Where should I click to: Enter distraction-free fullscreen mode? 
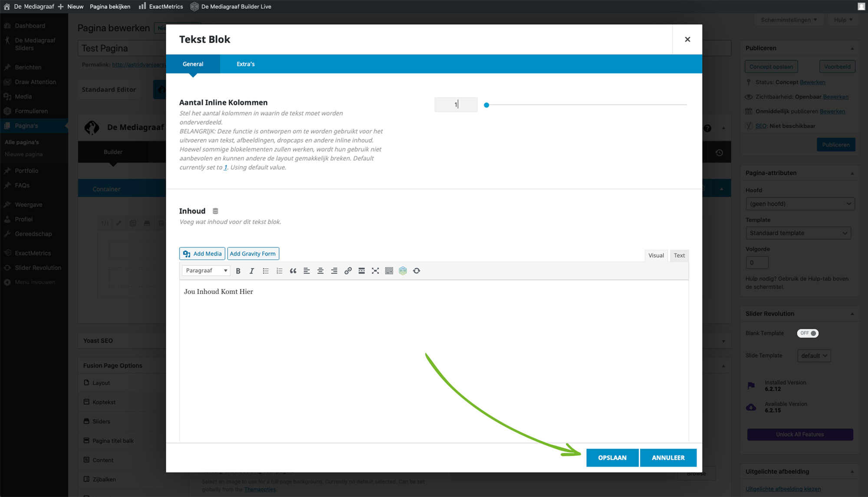pos(375,271)
